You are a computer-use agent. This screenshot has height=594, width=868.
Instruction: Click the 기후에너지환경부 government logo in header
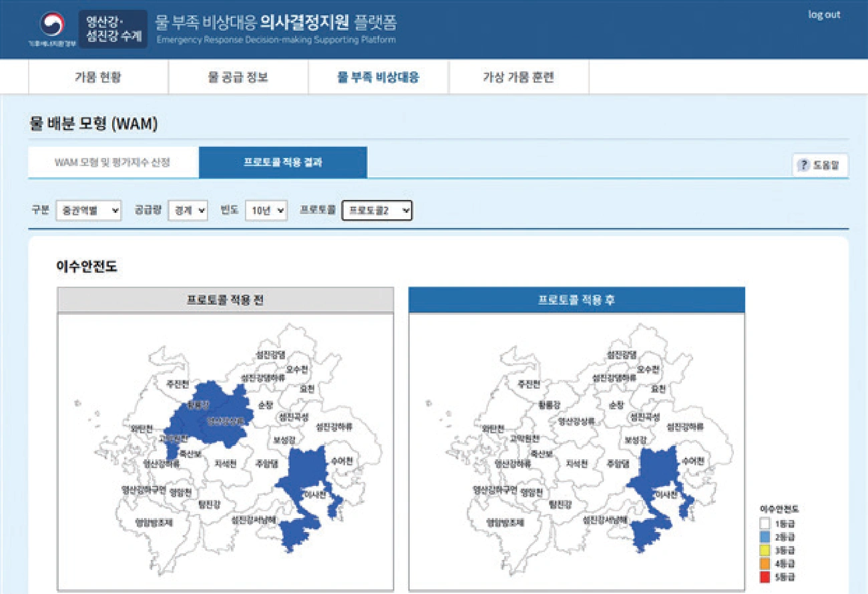pos(52,29)
